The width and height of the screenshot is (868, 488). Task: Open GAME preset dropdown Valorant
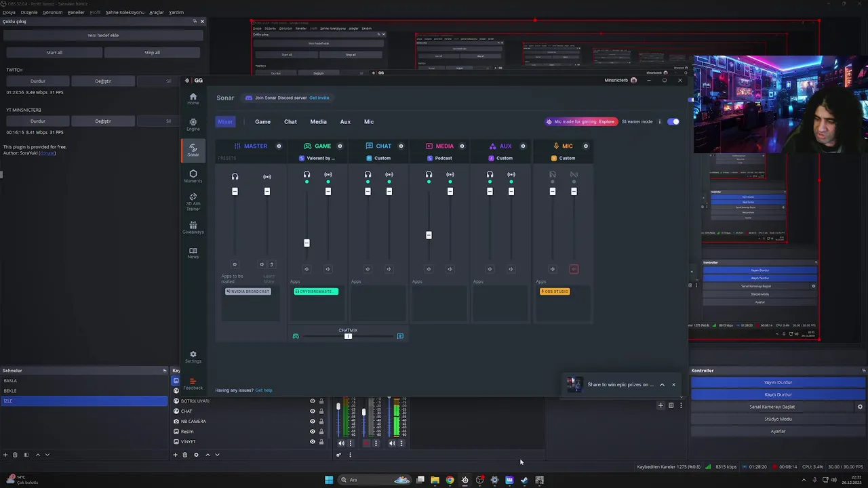pos(317,158)
